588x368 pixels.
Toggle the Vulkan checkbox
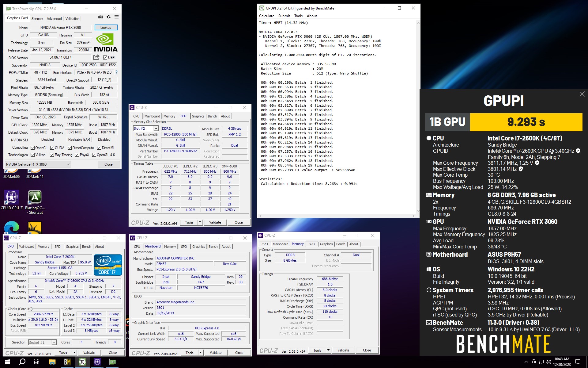click(x=32, y=155)
